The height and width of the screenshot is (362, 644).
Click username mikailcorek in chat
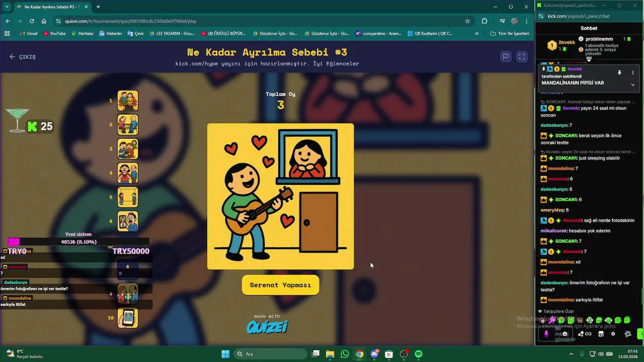coord(554,231)
